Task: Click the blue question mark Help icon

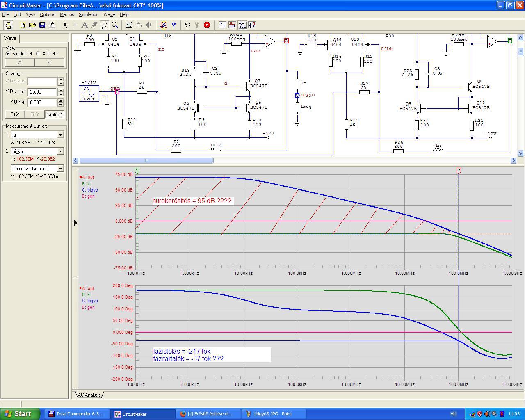Action: (x=173, y=25)
